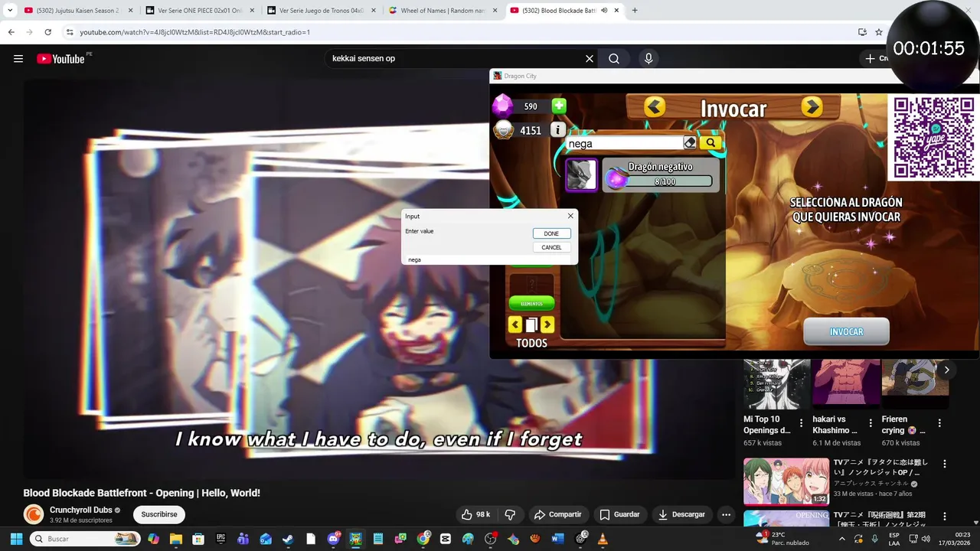
Task: Click the Suscribirse button
Action: click(159, 514)
